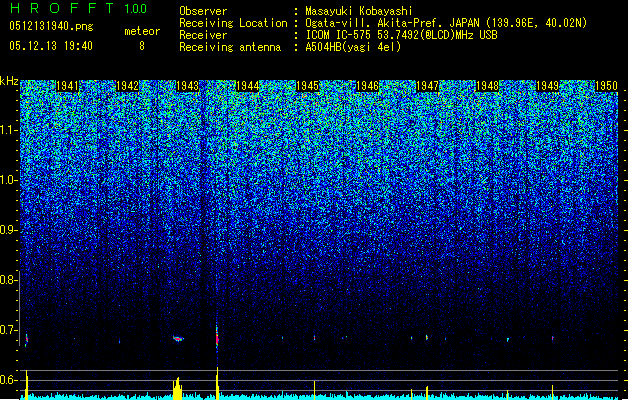Click the 1949 time marker
The width and height of the screenshot is (629, 400).
coord(548,86)
